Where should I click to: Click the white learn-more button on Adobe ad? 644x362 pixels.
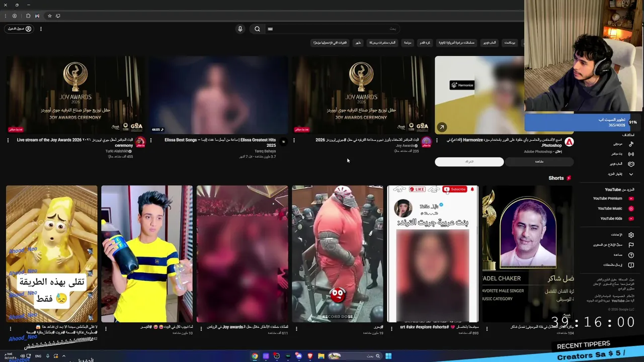[469, 161]
